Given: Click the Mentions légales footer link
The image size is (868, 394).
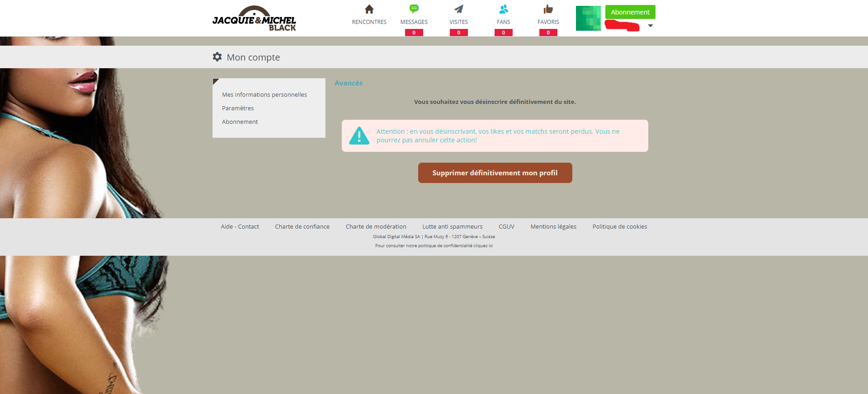Looking at the screenshot, I should pyautogui.click(x=553, y=227).
